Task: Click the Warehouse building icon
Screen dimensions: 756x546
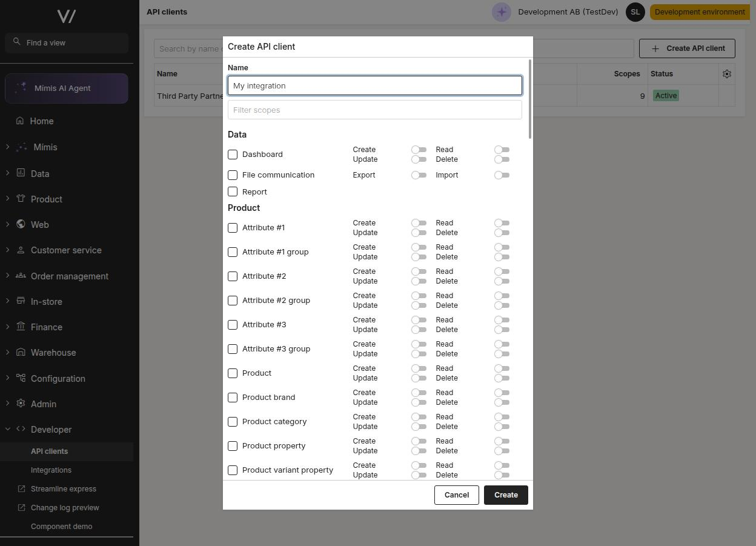Action: pos(21,352)
